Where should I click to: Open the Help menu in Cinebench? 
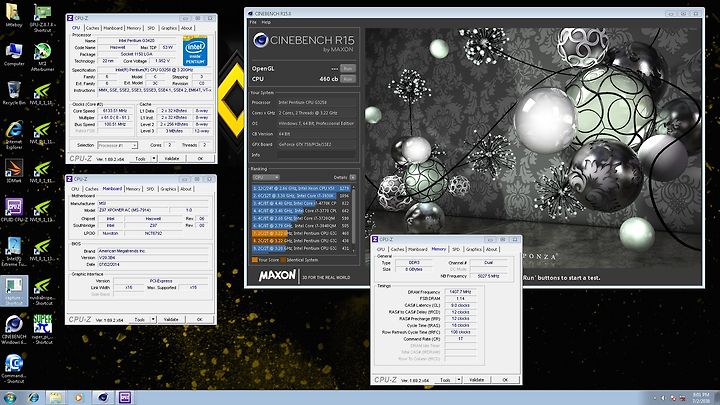pos(266,22)
